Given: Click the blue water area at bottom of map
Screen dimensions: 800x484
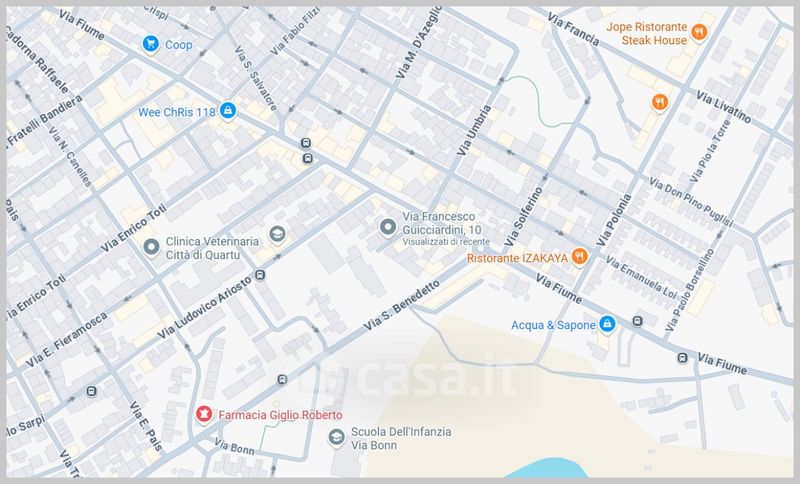Looking at the screenshot, I should pyautogui.click(x=548, y=469).
